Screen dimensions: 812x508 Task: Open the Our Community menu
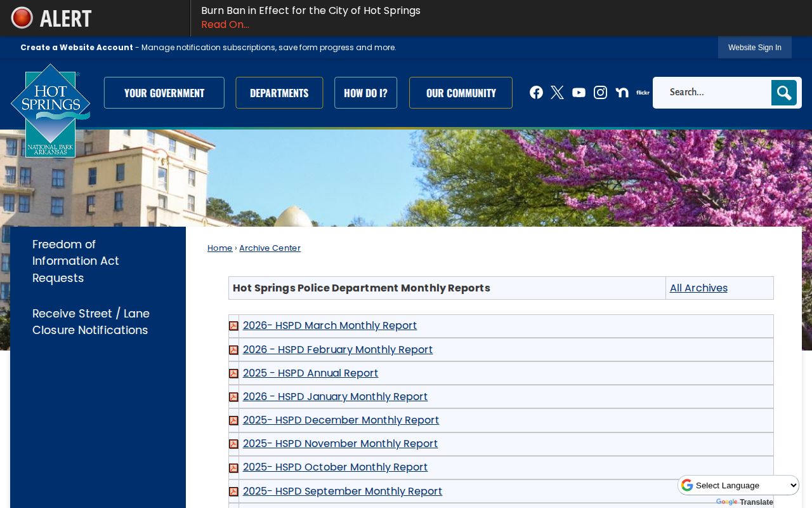pos(461,93)
